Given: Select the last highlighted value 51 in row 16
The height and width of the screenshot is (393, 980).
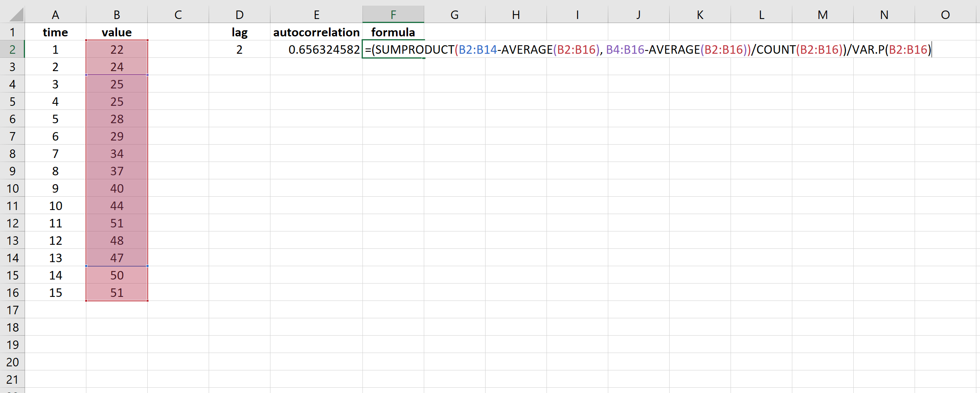Looking at the screenshot, I should click(117, 292).
